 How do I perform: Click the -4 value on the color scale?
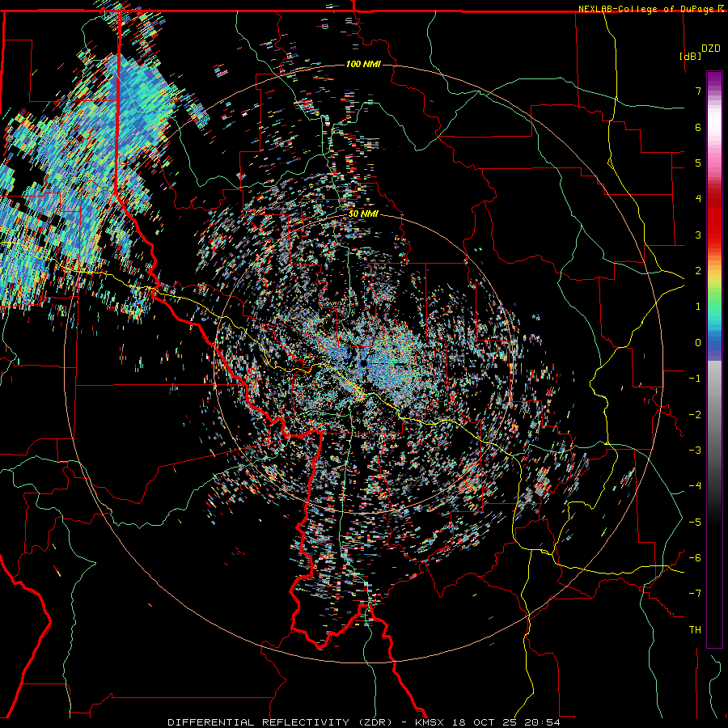click(x=695, y=486)
